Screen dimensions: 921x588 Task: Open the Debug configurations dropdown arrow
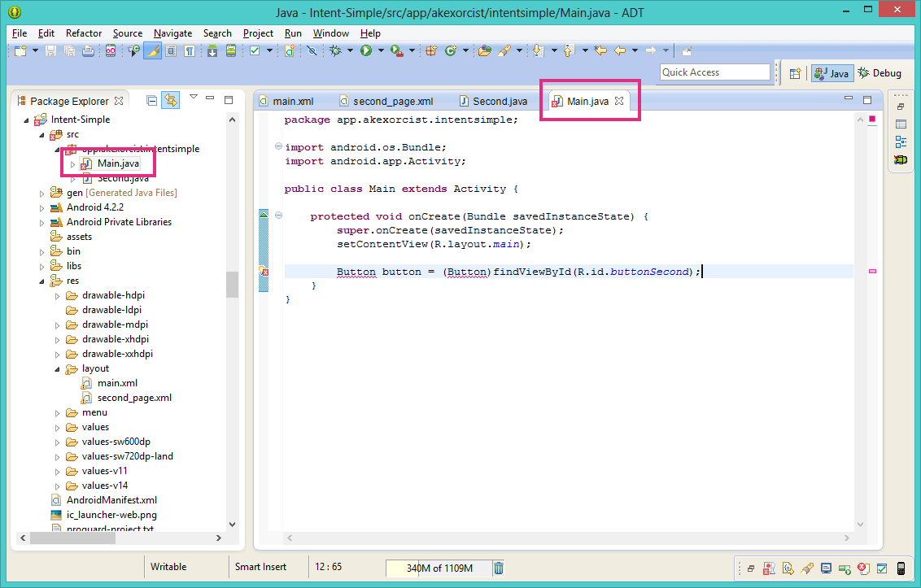(350, 51)
